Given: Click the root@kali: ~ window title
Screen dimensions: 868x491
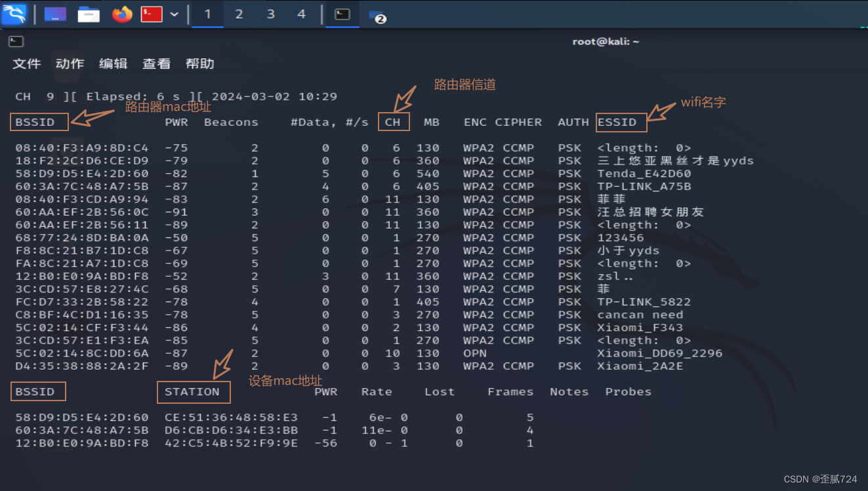Looking at the screenshot, I should [606, 41].
